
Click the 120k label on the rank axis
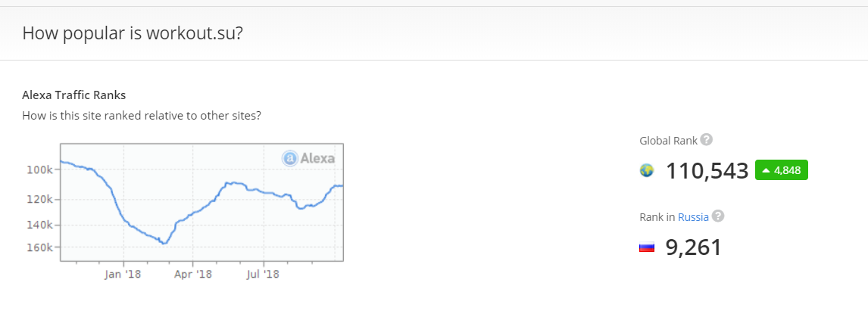pos(39,199)
